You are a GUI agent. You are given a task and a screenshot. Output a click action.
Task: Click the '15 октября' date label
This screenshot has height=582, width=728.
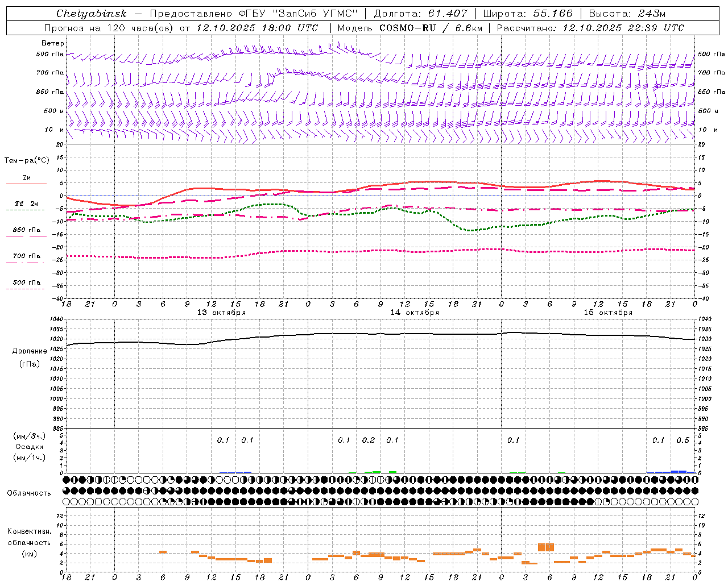pyautogui.click(x=608, y=313)
